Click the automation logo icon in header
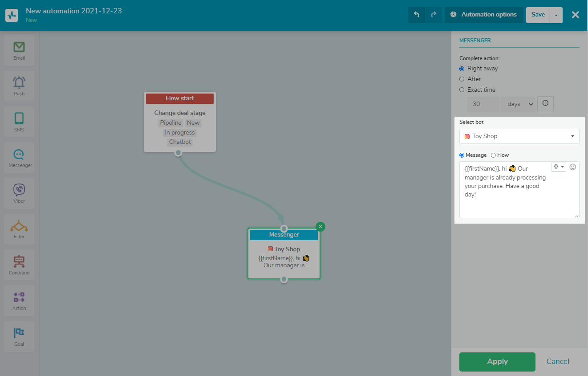Screen dimensions: 588x376 (12, 15)
